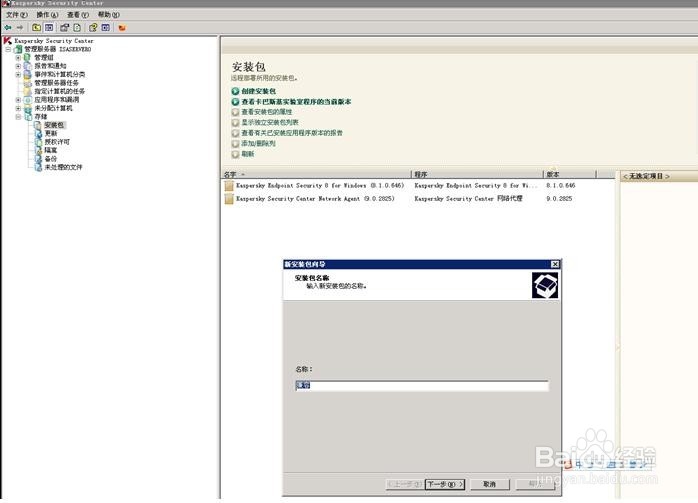Image resolution: width=698 pixels, height=503 pixels.
Task: Click the Kaspersky Security Center 网络代理 program cell
Action: [468, 199]
